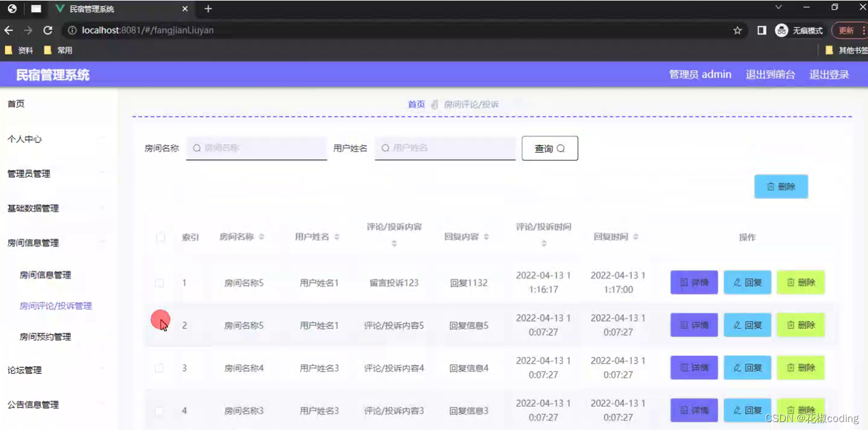The image size is (868, 430).
Task: Click the document icon on row 2's 详情 button
Action: [684, 325]
